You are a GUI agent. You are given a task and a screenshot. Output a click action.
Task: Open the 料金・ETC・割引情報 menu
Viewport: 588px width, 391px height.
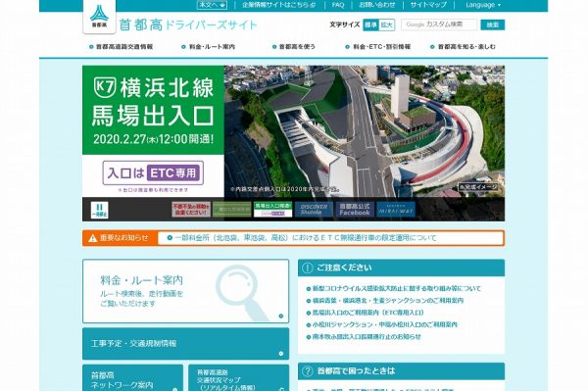pos(378,47)
